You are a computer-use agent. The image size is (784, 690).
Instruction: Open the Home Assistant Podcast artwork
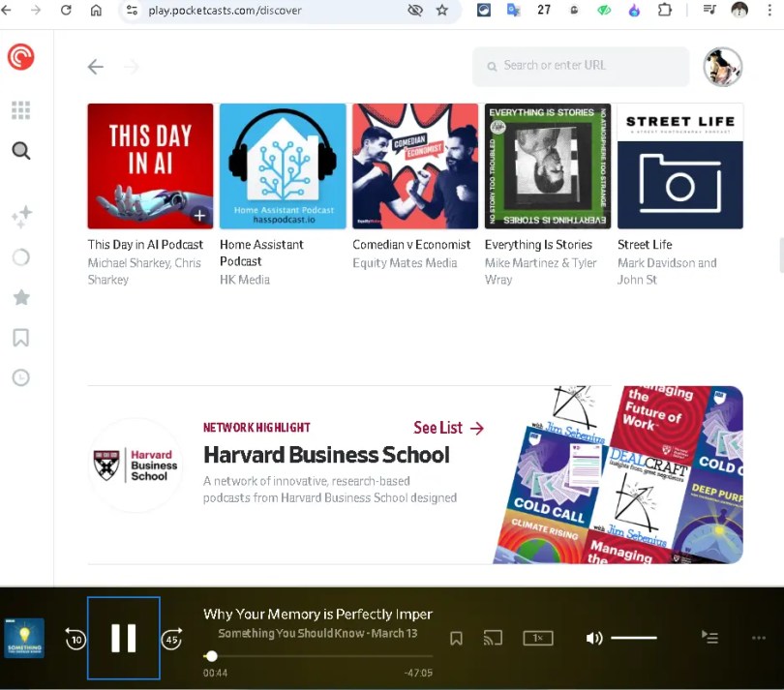[283, 166]
